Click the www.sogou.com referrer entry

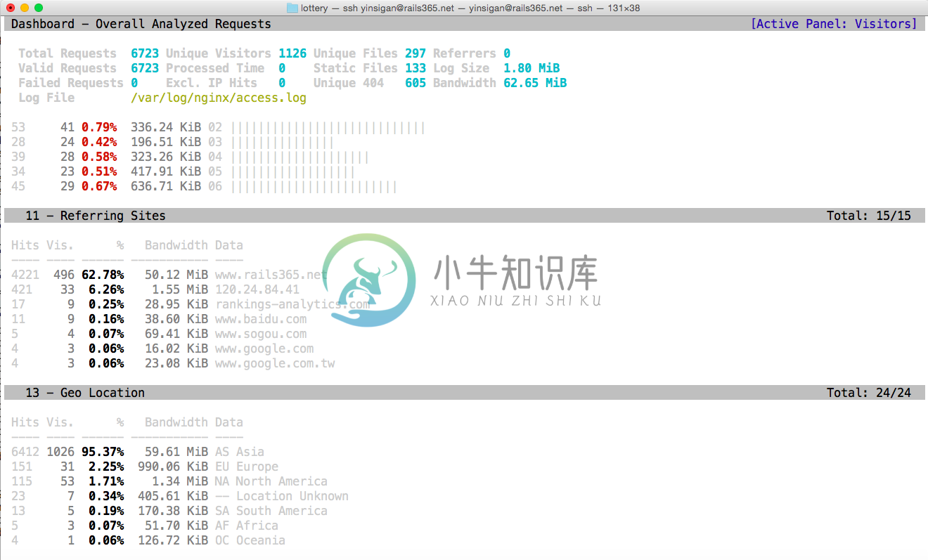pos(261,334)
